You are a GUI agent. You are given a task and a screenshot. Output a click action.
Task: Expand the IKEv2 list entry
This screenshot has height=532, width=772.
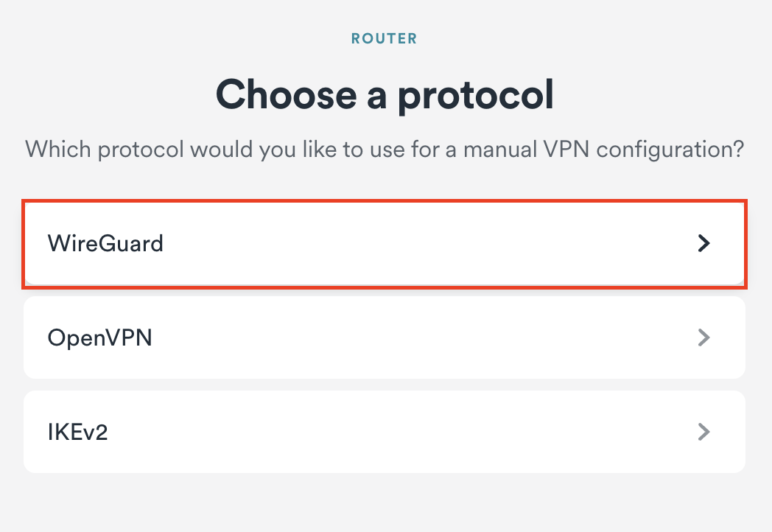coord(704,432)
